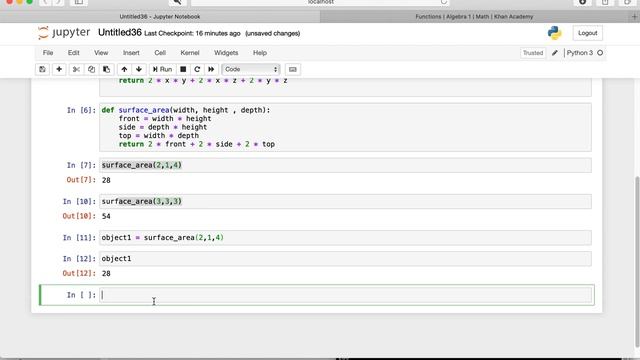Open the Widgets menu

[x=226, y=53]
